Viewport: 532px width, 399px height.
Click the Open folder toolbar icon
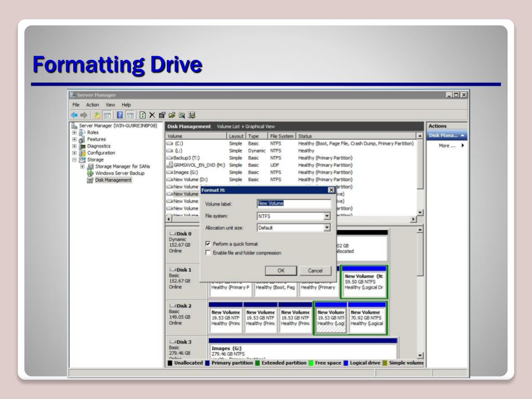click(x=172, y=115)
